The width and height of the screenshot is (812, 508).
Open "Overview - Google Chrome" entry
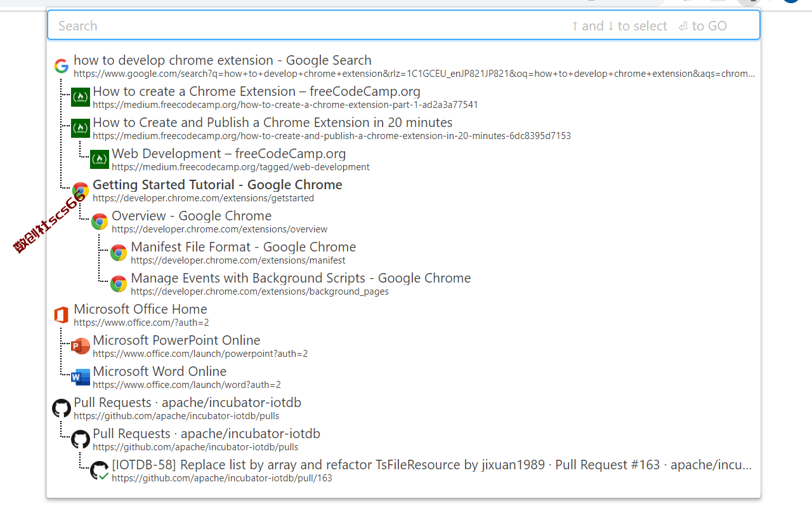pyautogui.click(x=192, y=216)
